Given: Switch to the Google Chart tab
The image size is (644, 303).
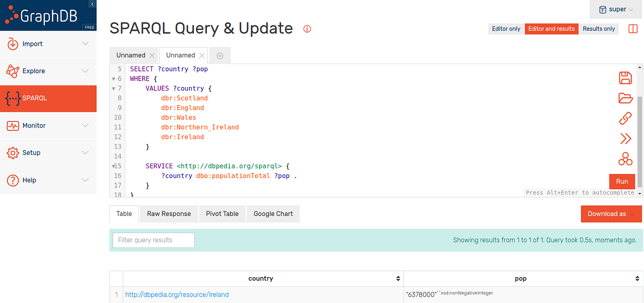Looking at the screenshot, I should [x=273, y=214].
